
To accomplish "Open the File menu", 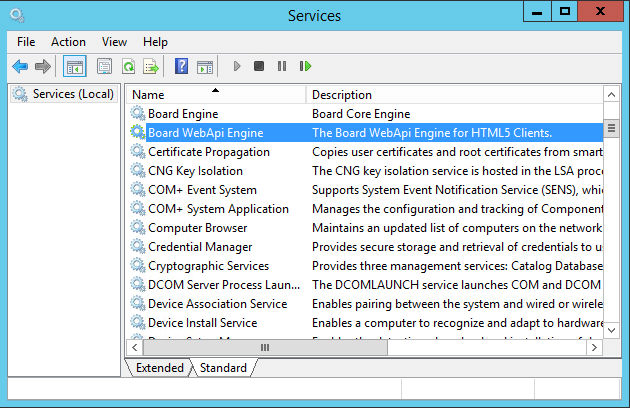I will point(26,42).
